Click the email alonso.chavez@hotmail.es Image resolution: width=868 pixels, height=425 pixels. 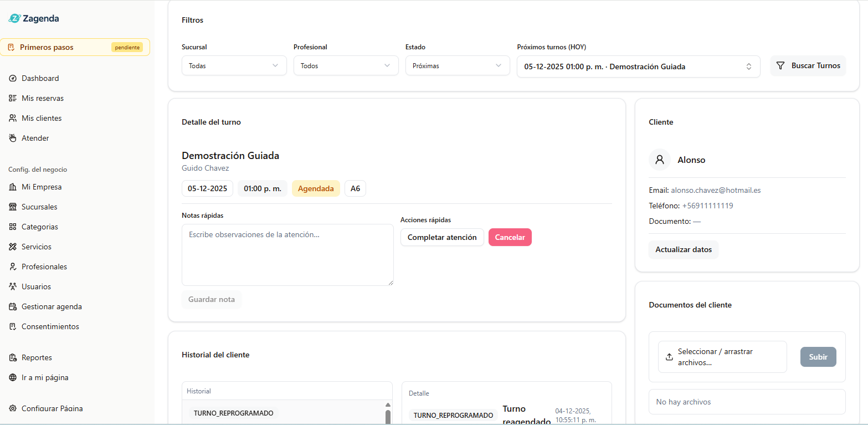click(x=716, y=190)
